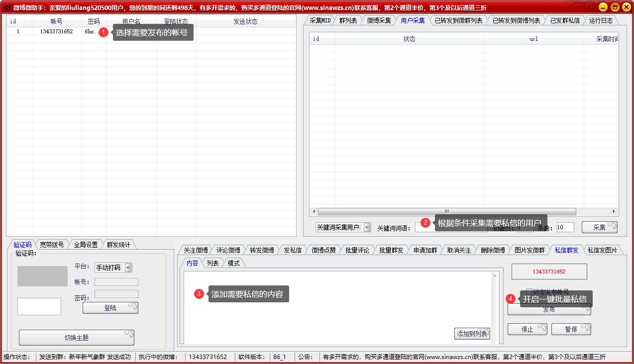Click the 状态 column header in the collection table
The height and width of the screenshot is (364, 634).
coord(410,39)
